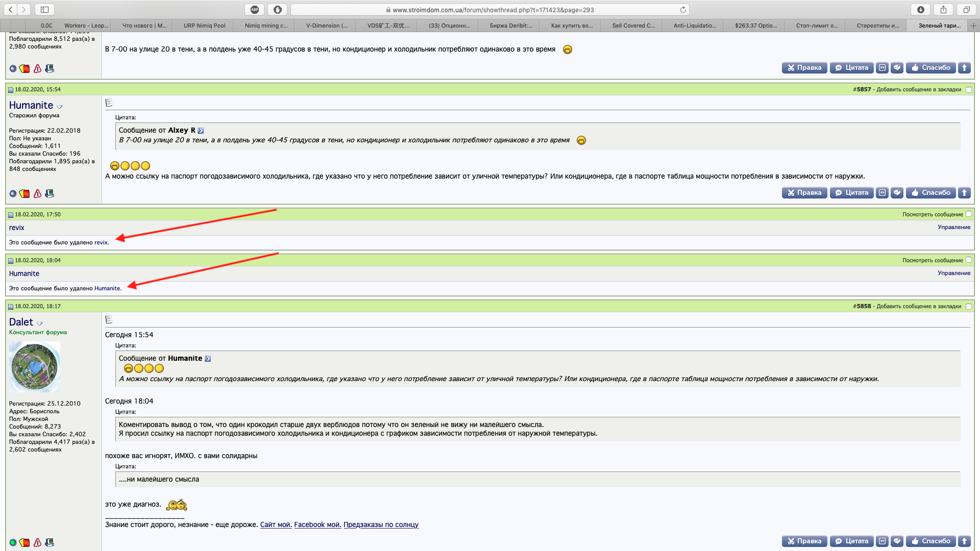
Task: Show the Safari sidebar
Action: (44, 10)
